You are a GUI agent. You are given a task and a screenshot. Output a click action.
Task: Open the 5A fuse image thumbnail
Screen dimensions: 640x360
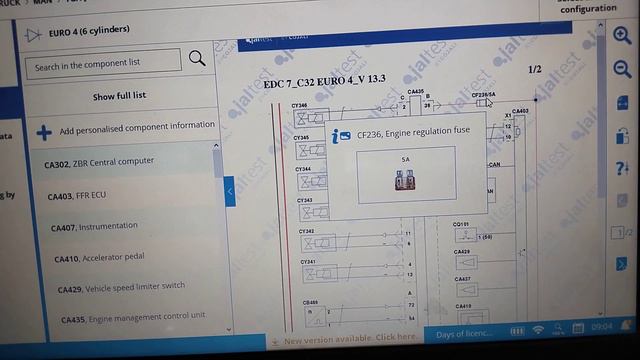tap(405, 180)
